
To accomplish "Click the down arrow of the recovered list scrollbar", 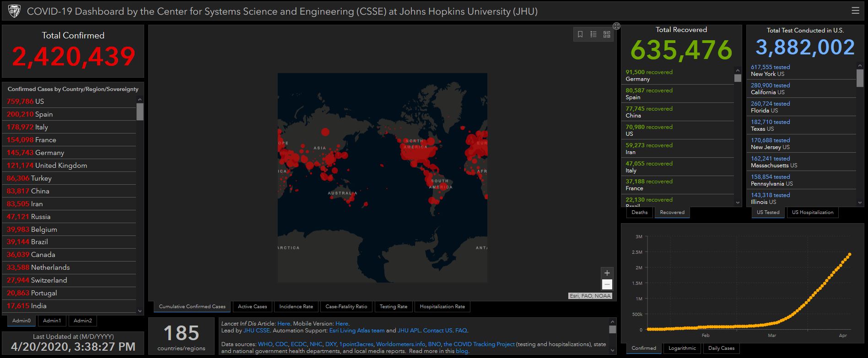I will (x=738, y=203).
